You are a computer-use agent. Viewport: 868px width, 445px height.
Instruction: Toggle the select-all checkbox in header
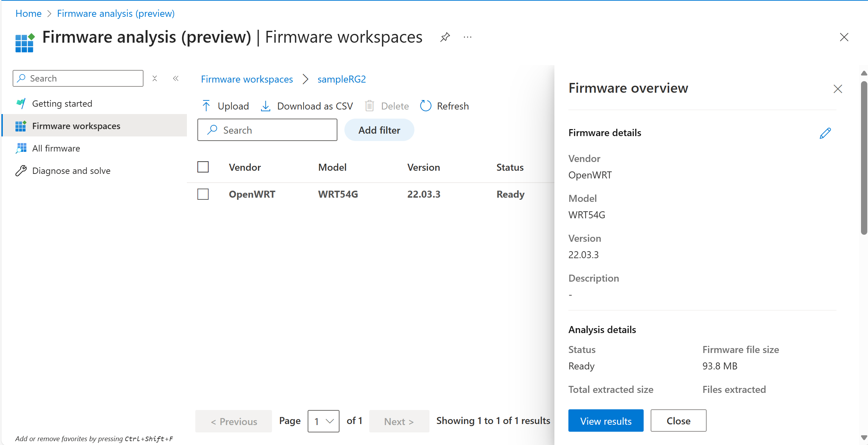203,167
